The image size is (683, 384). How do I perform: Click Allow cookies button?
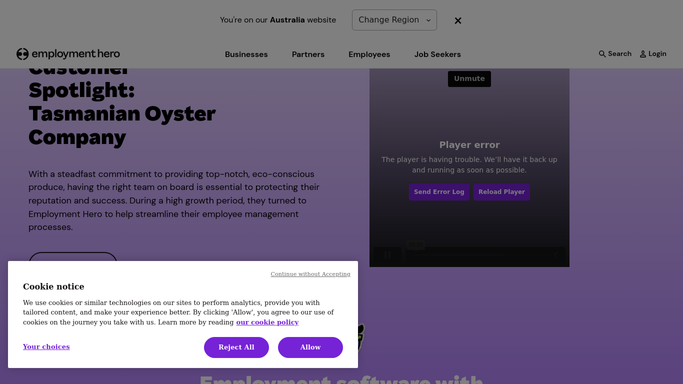310,347
